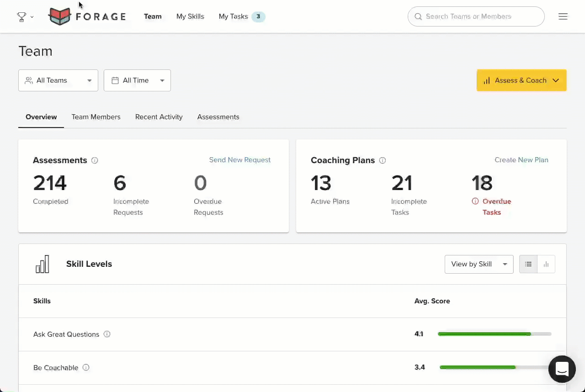This screenshot has width=585, height=392.
Task: Click the red Overdue Tasks warning icon
Action: pos(475,201)
